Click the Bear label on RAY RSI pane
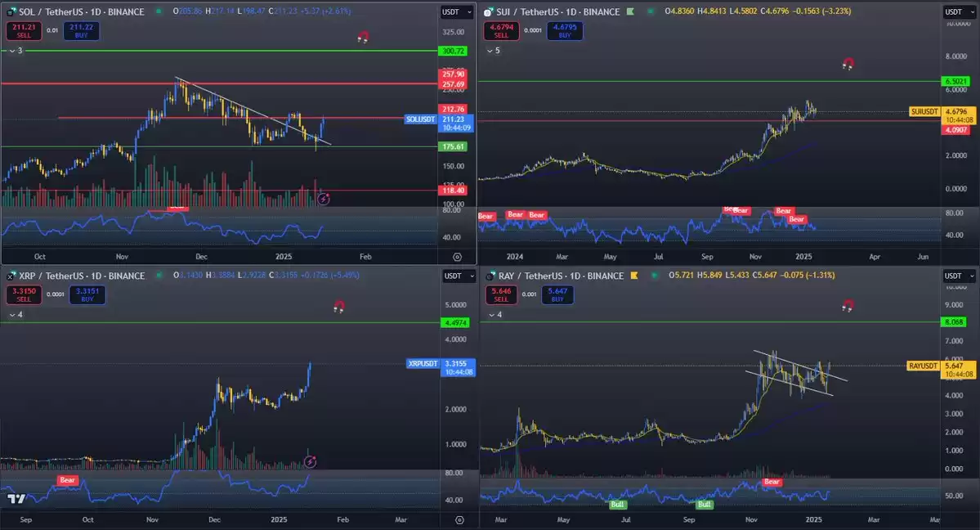This screenshot has height=530, width=980. pos(772,481)
